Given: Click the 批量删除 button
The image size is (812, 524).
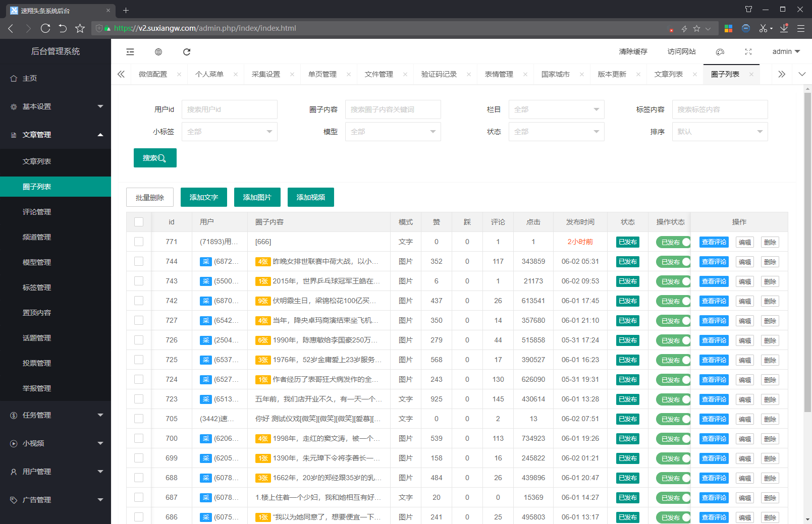Looking at the screenshot, I should coord(150,197).
